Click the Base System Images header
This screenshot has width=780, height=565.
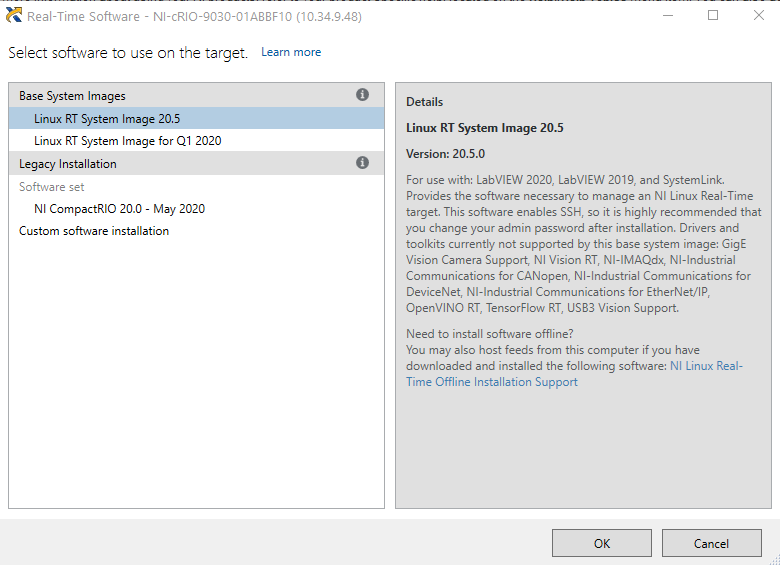[196, 95]
